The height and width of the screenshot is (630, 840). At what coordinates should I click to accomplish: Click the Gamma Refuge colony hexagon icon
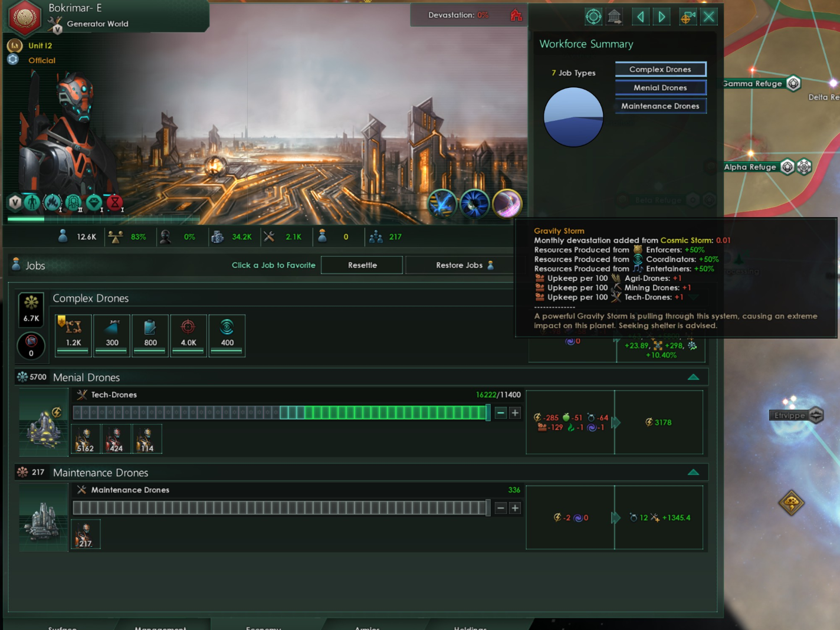tap(793, 84)
